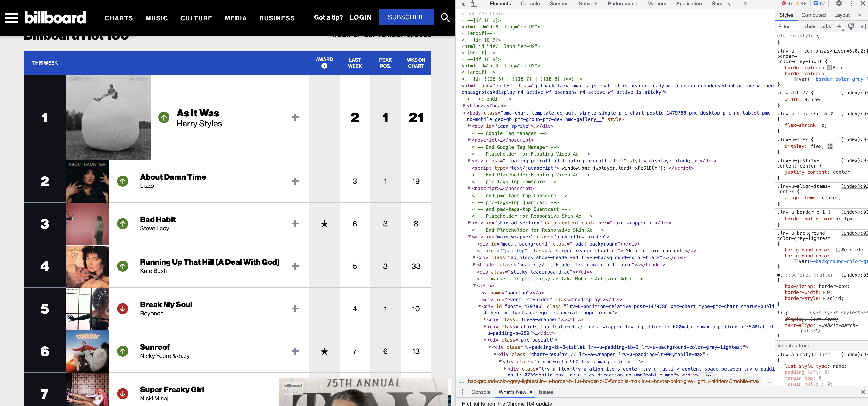Image resolution: width=868 pixels, height=406 pixels.
Task: Click the Lizzo artist name
Action: click(x=147, y=186)
